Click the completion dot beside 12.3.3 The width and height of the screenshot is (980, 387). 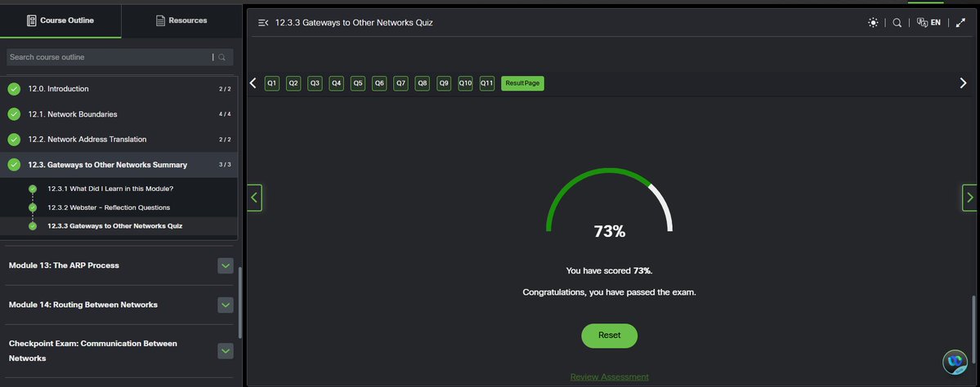tap(33, 226)
